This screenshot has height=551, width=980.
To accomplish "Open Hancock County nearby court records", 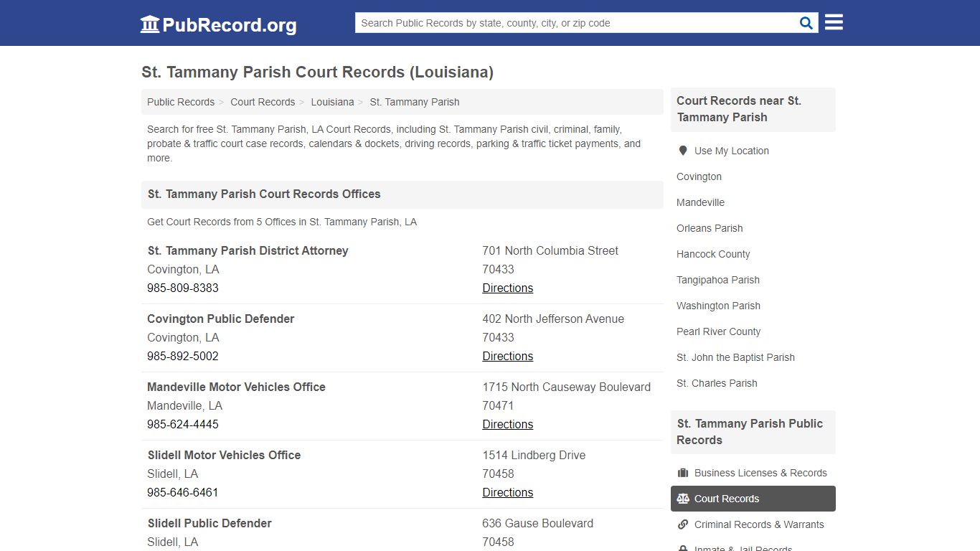I will (x=713, y=254).
